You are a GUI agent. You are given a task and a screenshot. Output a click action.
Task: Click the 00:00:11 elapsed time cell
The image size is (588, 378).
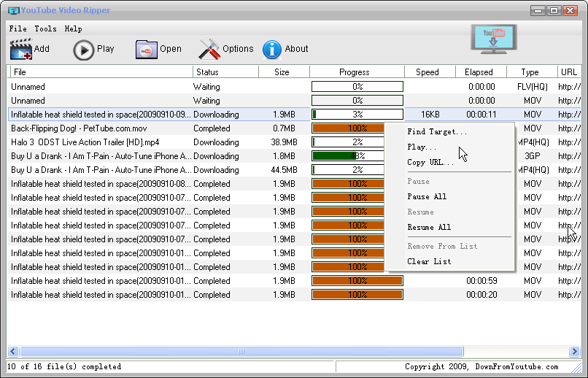[x=481, y=115]
